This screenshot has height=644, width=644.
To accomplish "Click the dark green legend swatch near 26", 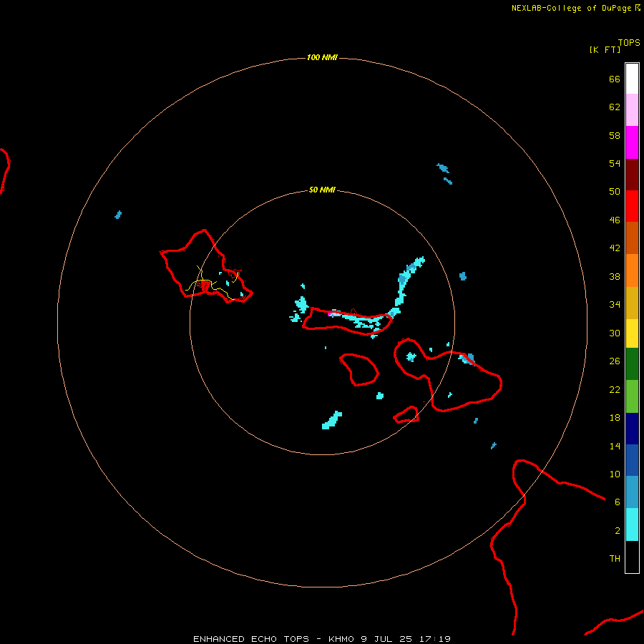I will [632, 364].
